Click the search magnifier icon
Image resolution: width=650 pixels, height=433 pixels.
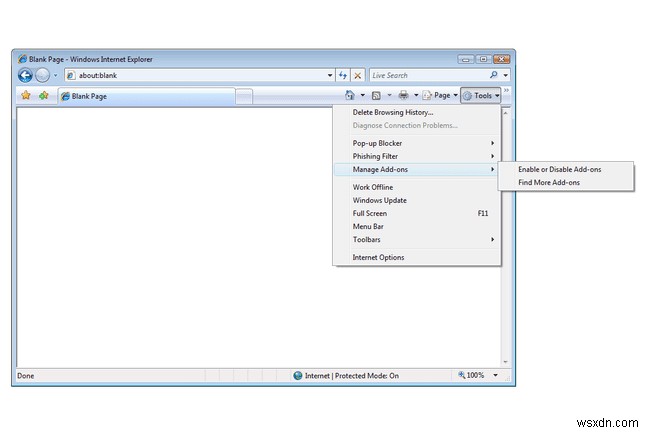click(493, 75)
